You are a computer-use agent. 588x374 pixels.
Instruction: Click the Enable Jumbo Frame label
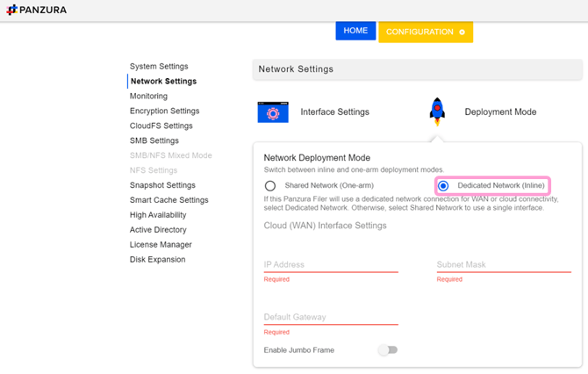pyautogui.click(x=299, y=350)
